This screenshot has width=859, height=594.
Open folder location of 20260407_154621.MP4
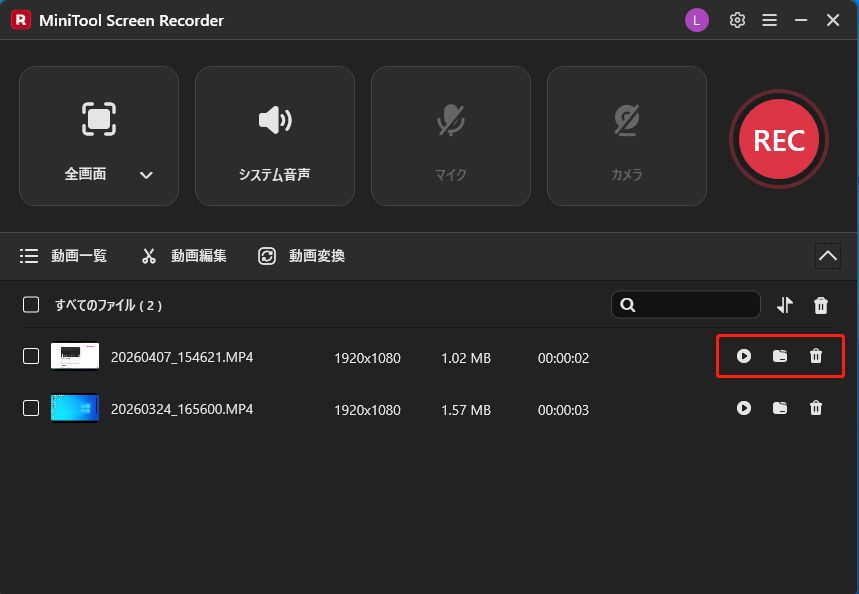(780, 356)
